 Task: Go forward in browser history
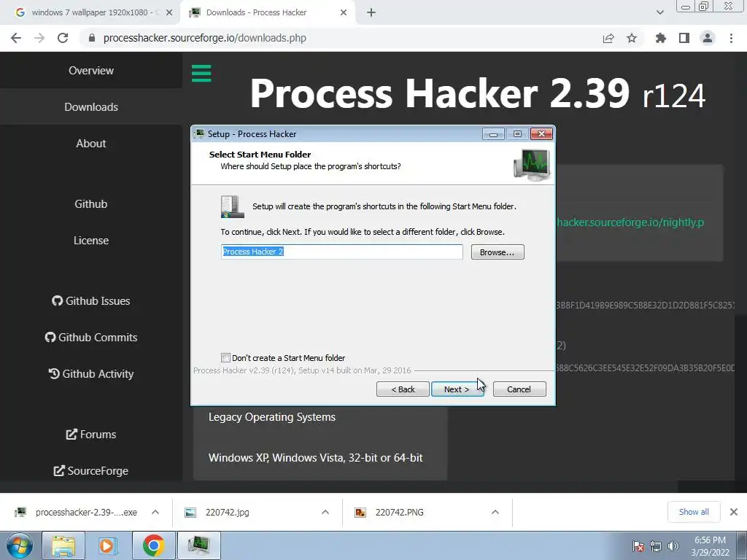pyautogui.click(x=39, y=38)
